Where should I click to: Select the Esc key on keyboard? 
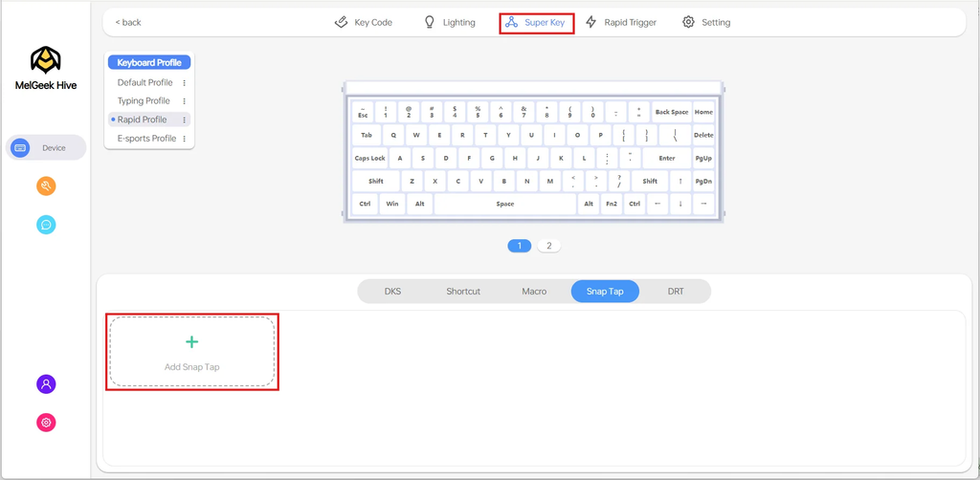(363, 112)
